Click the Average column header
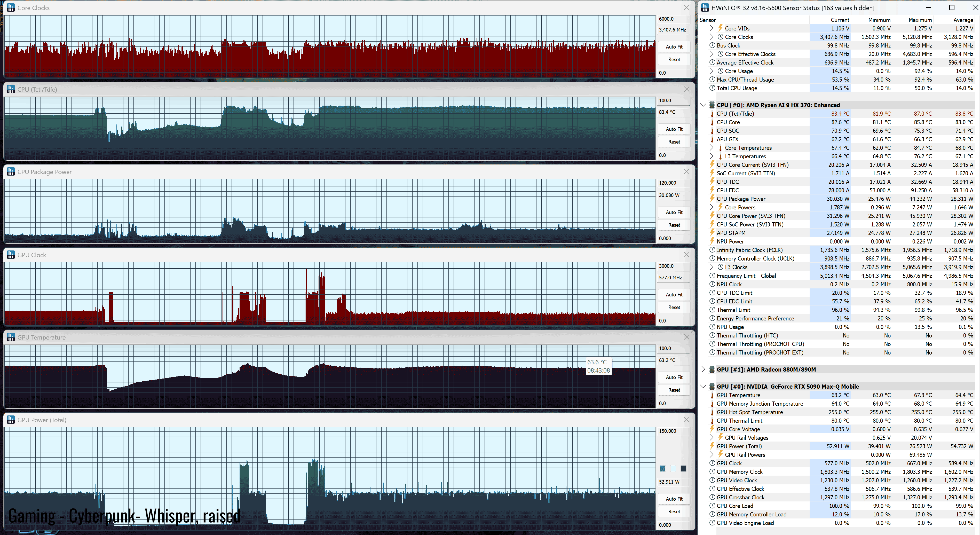This screenshot has height=535, width=980. [x=963, y=20]
